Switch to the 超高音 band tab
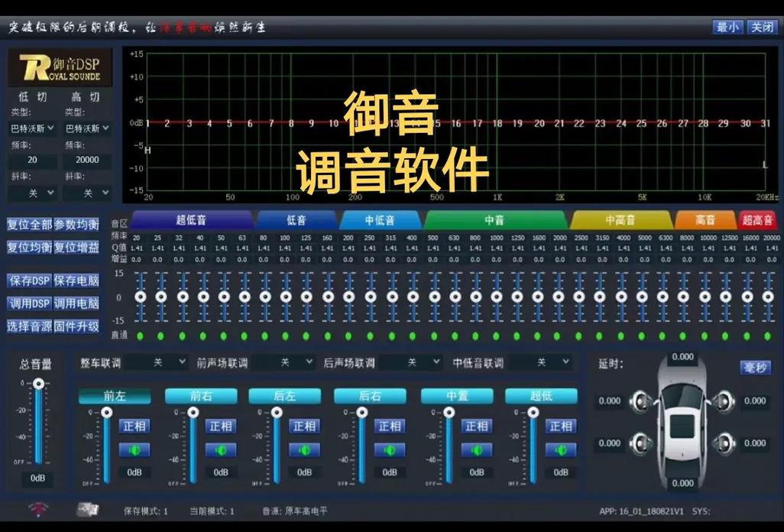Viewport: 784px width, 532px height. [x=757, y=220]
